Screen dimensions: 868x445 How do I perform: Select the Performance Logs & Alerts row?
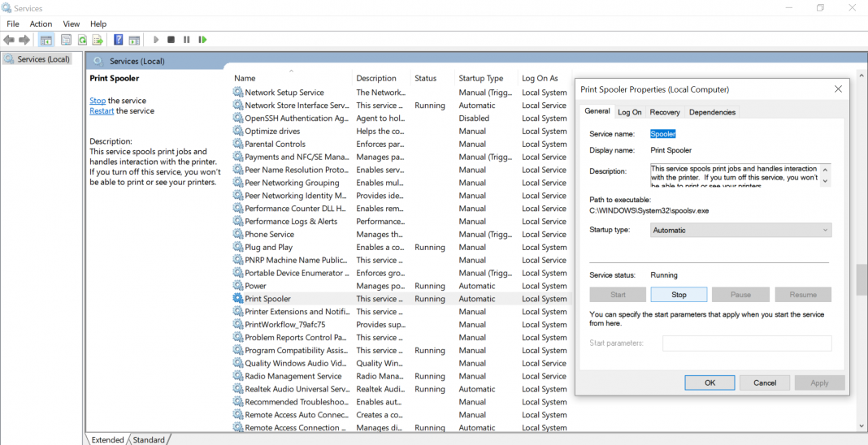(x=400, y=221)
